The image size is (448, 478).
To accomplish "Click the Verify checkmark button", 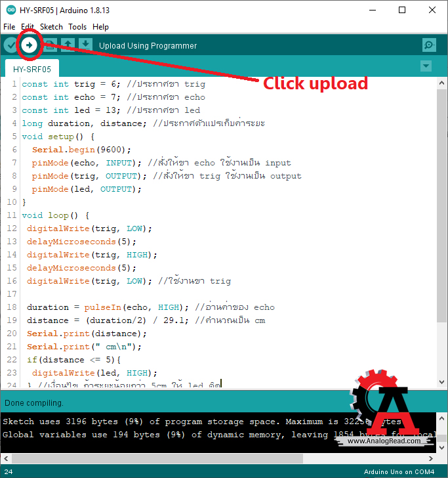I will coord(10,45).
